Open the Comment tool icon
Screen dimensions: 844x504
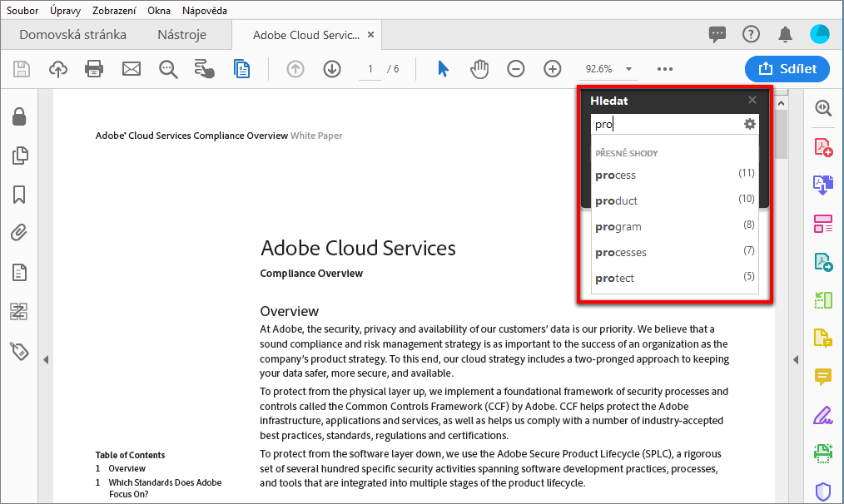[x=823, y=377]
